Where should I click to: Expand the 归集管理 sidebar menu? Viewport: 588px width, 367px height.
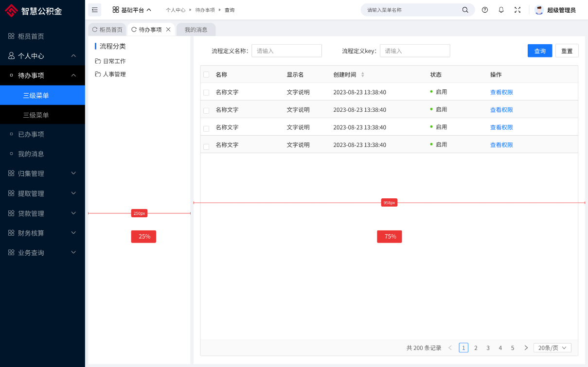pos(42,174)
